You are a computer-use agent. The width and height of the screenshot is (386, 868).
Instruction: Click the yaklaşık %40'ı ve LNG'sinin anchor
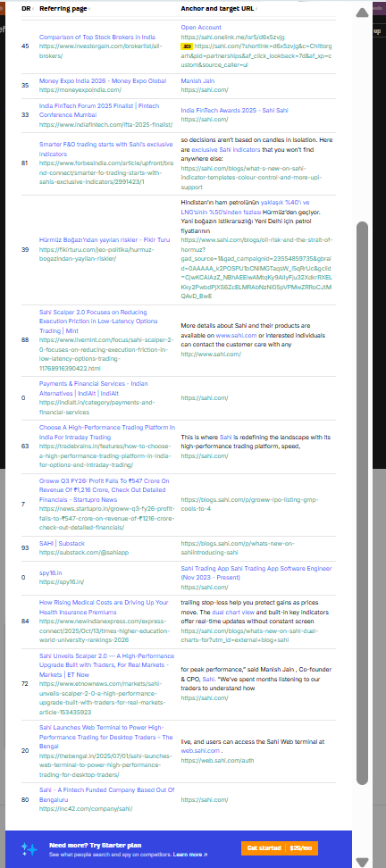coord(245,207)
